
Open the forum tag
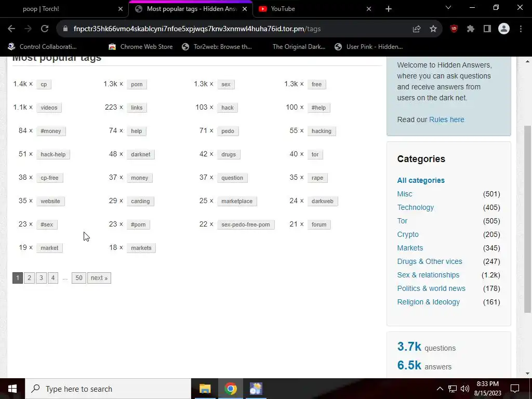[319, 224]
